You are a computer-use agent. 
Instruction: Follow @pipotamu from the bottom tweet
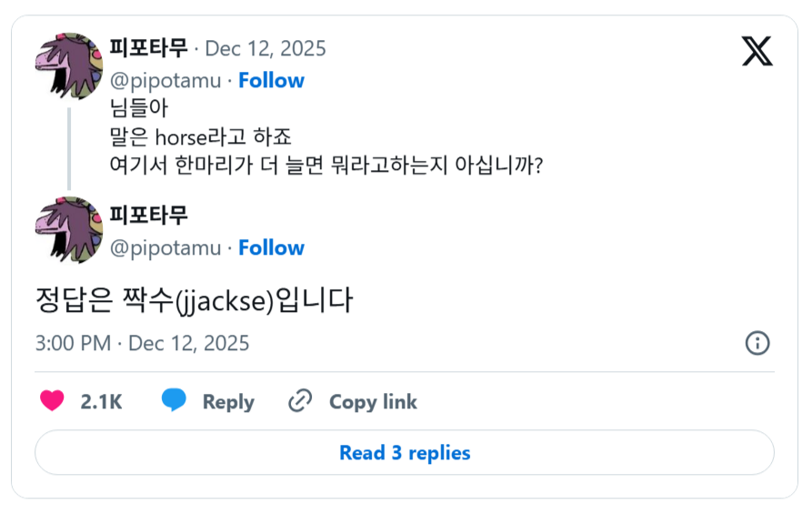pyautogui.click(x=271, y=247)
